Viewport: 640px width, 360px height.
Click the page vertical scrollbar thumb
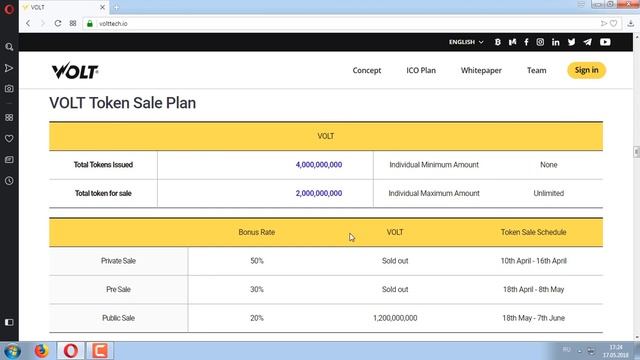pyautogui.click(x=636, y=152)
